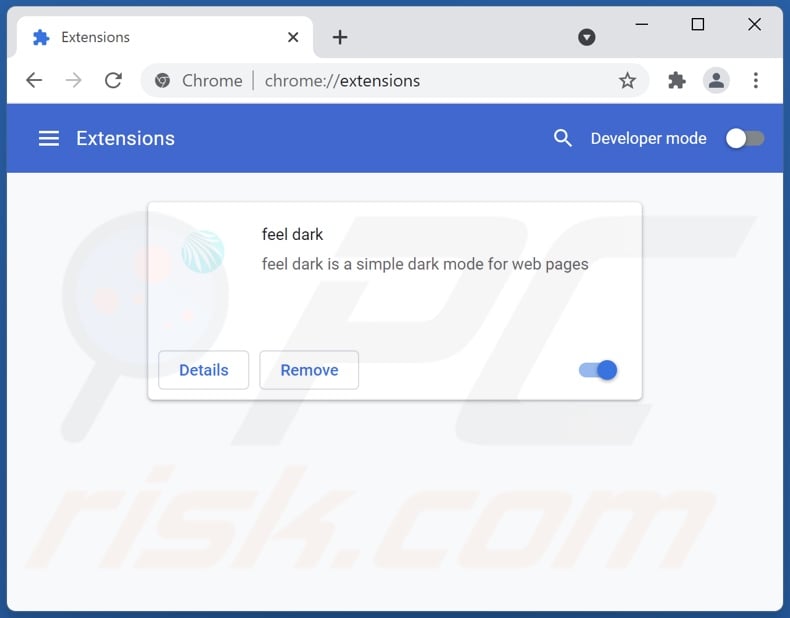Disable the feel dark extension toggle

(598, 370)
